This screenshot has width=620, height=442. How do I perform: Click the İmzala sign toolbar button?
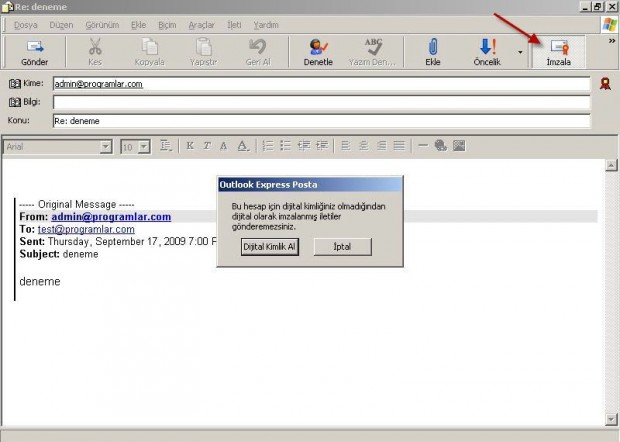click(x=559, y=52)
